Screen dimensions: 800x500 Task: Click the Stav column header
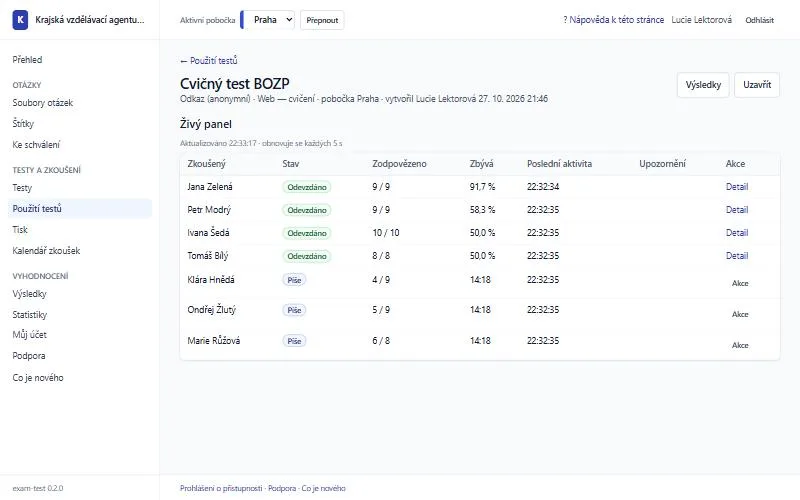[291, 164]
